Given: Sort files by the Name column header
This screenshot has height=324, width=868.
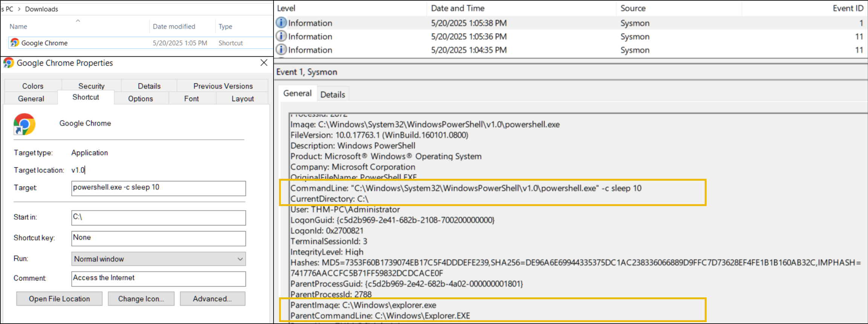Looking at the screenshot, I should pyautogui.click(x=18, y=26).
